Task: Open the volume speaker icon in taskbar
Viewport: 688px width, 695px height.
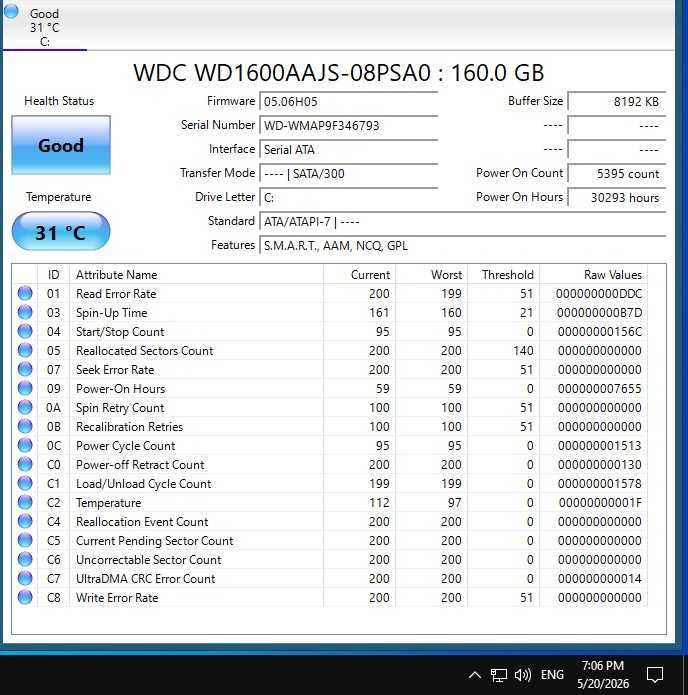Action: coord(523,675)
